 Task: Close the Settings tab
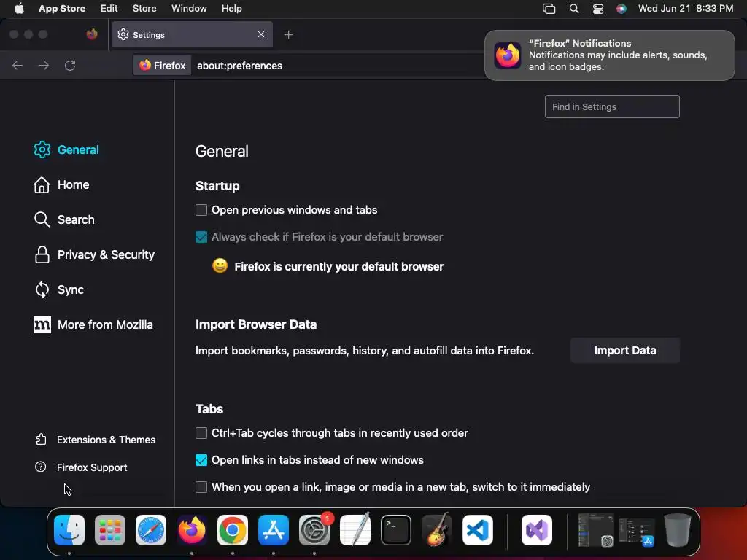click(261, 34)
